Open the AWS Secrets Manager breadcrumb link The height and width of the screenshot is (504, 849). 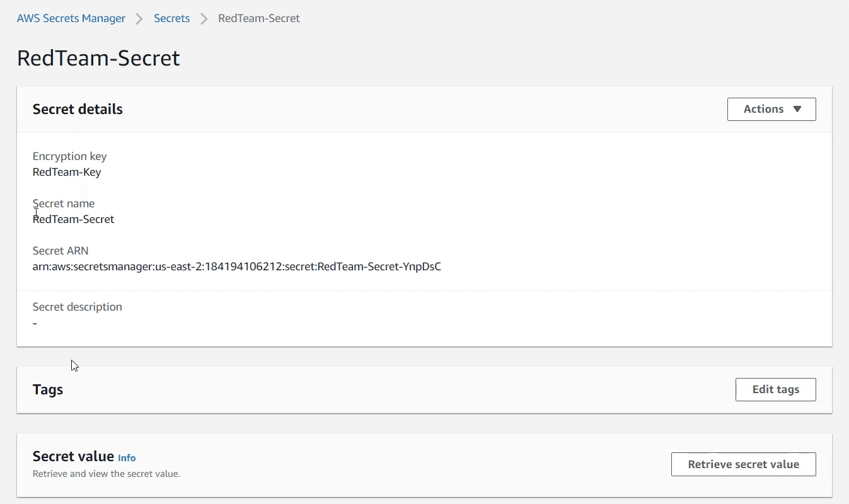click(x=71, y=18)
